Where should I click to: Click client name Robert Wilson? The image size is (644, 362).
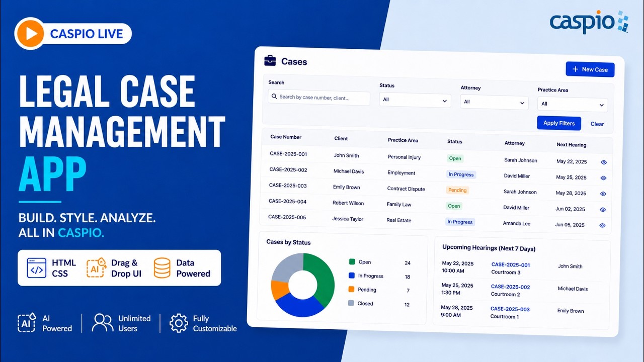pyautogui.click(x=348, y=203)
